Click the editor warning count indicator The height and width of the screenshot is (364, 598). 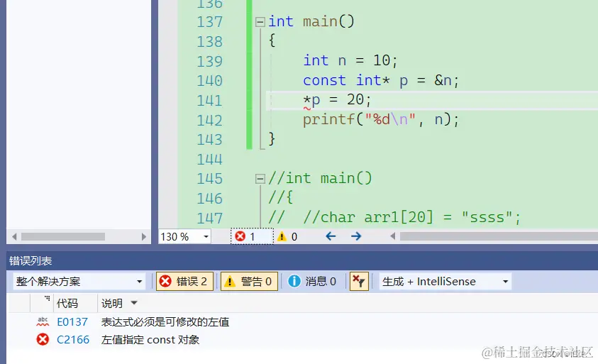coord(287,236)
